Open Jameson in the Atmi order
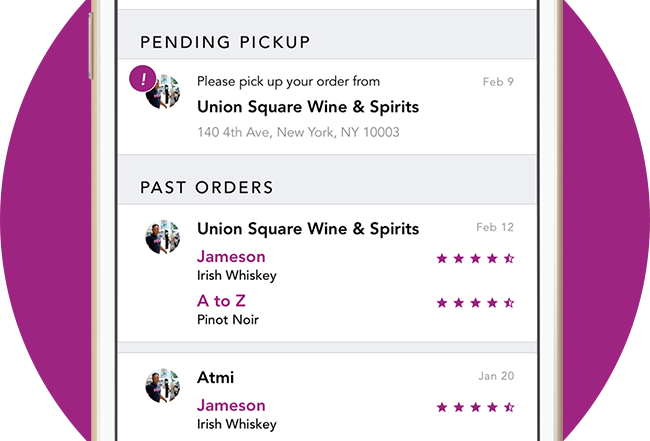Screen dimensions: 650x441 [x=231, y=405]
